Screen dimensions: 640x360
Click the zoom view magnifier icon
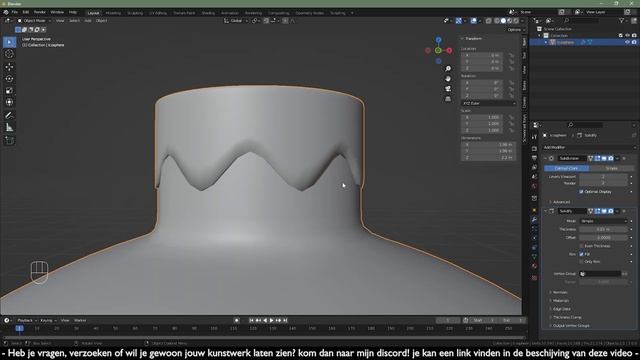tap(448, 69)
